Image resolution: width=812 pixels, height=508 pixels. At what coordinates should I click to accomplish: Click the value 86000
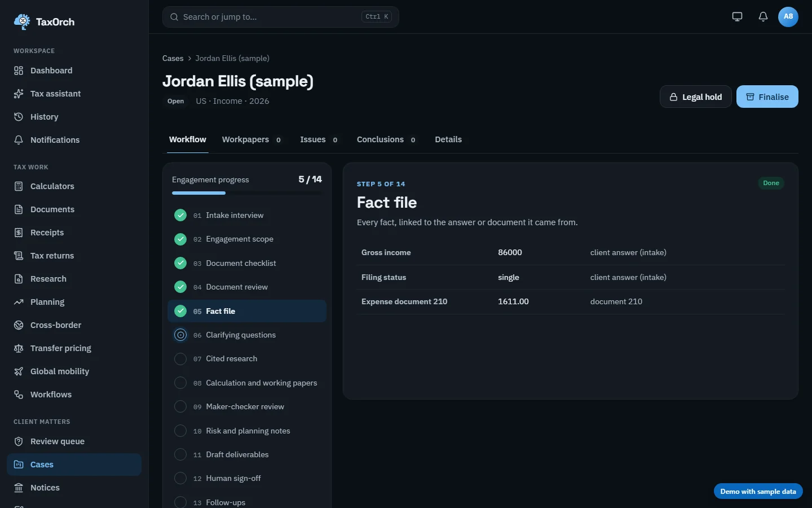coord(510,252)
